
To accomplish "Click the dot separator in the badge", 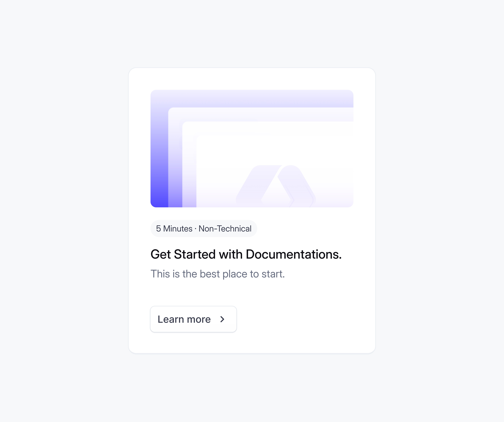I will tap(196, 229).
